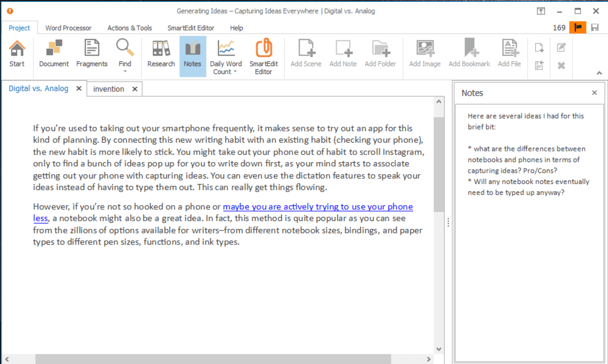Click the vertical scrollbar up arrow
The width and height of the screenshot is (608, 364).
pos(439,102)
